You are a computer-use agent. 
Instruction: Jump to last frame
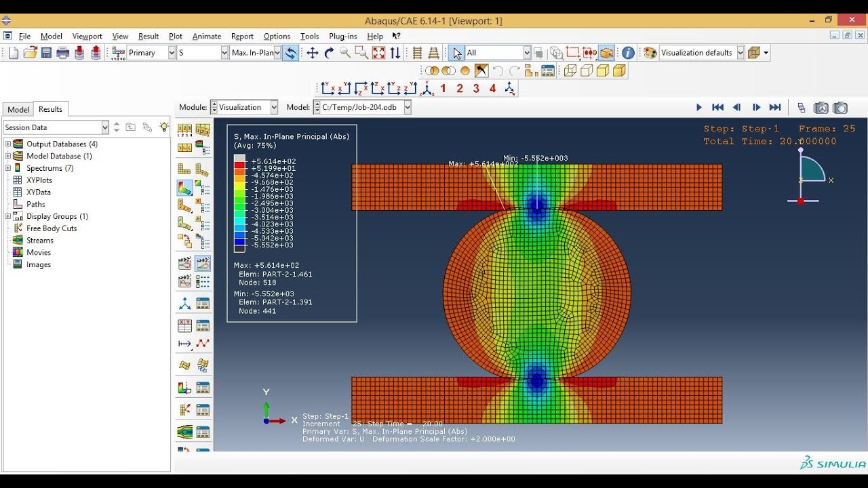point(775,107)
